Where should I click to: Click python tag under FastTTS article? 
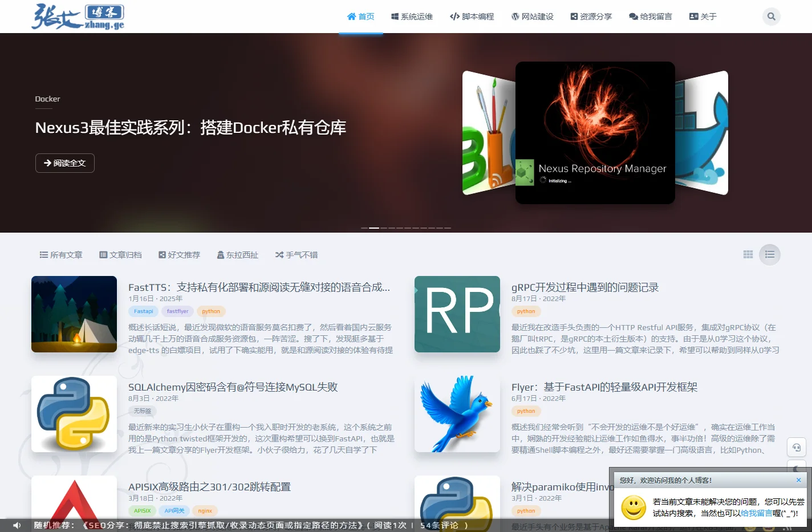(x=211, y=311)
